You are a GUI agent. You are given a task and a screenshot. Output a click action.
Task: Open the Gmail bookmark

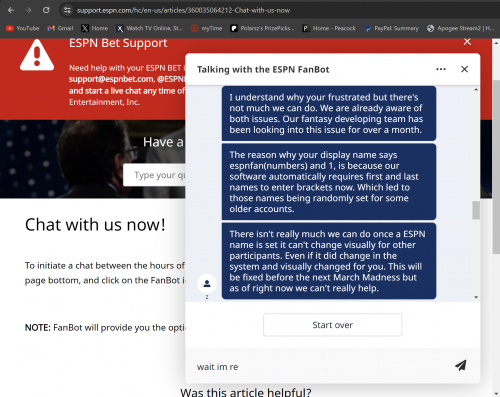click(60, 28)
